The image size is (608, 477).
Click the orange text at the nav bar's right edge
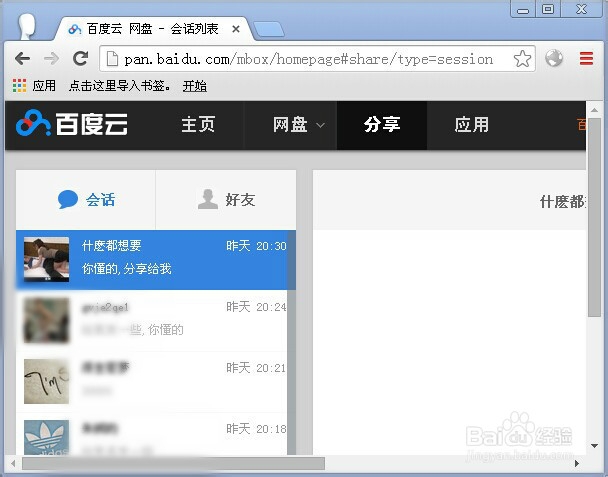click(581, 124)
